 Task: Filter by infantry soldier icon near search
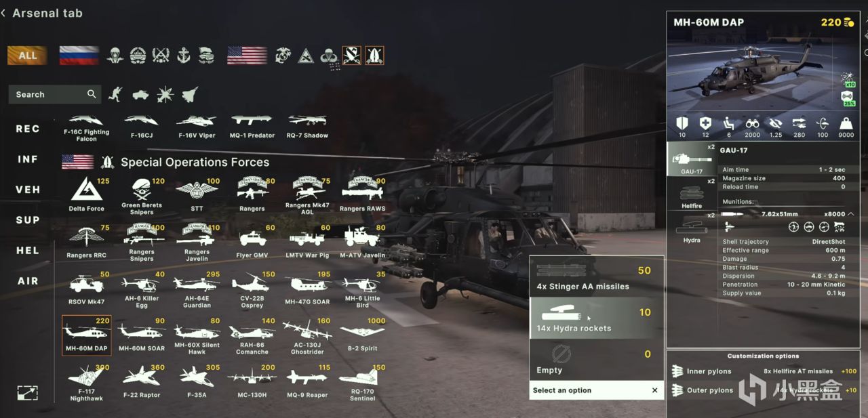point(116,94)
